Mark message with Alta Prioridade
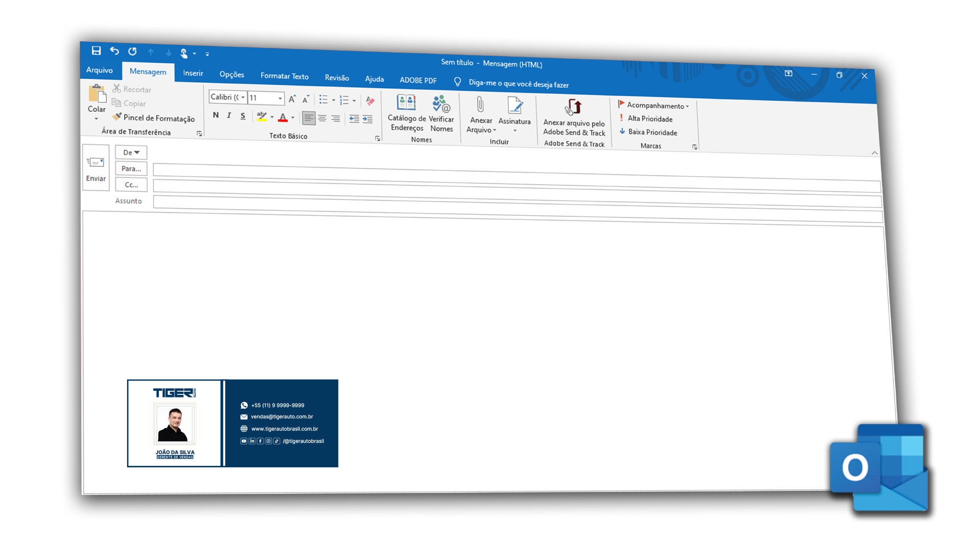This screenshot has height=551, width=980. coord(649,118)
